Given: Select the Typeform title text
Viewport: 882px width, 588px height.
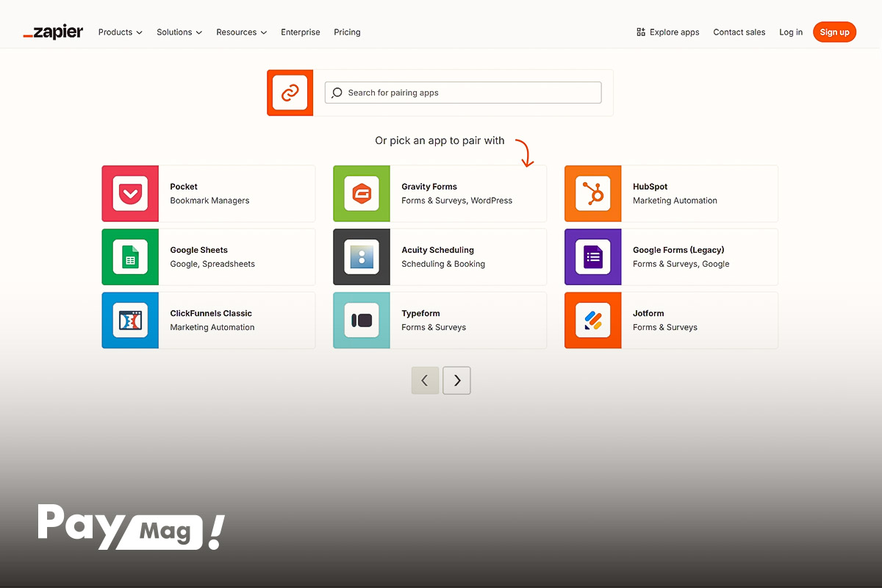Looking at the screenshot, I should [x=420, y=313].
